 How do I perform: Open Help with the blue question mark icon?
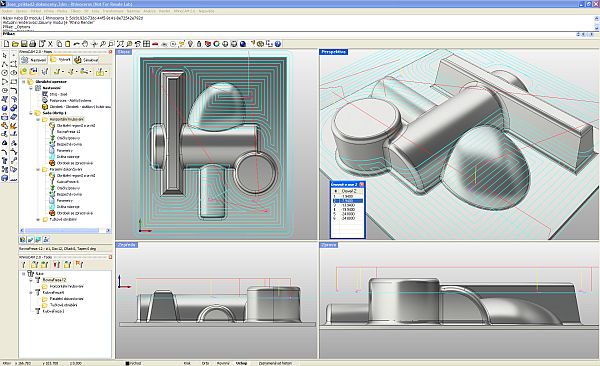278,44
